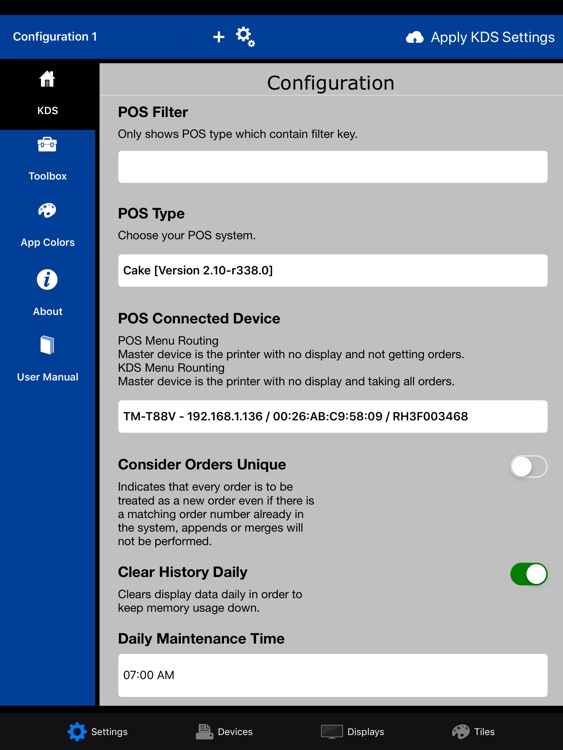The height and width of the screenshot is (750, 563).
Task: Click 'KDS Menu Rounting' text line
Action: [x=171, y=368]
